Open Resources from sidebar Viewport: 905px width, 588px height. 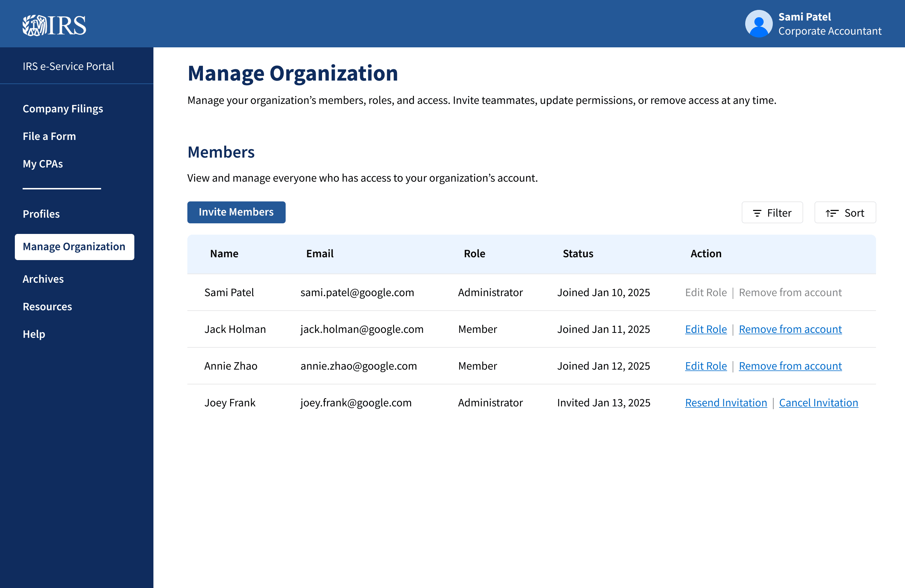pos(47,306)
